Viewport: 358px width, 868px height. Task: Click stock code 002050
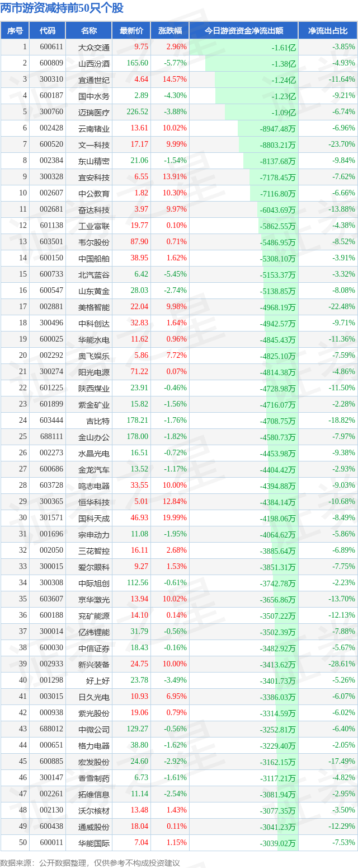coord(51,550)
